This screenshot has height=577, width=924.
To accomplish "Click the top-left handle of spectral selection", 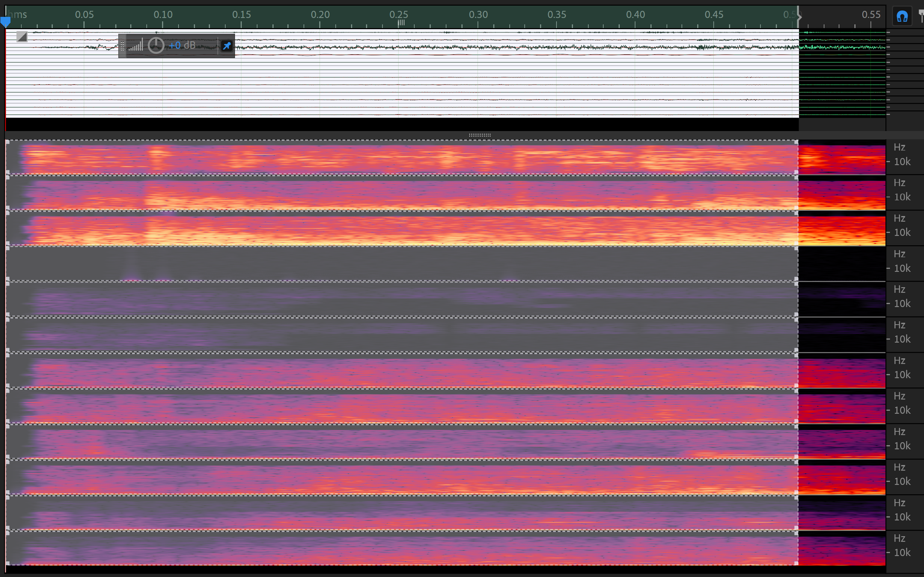I will [7, 142].
